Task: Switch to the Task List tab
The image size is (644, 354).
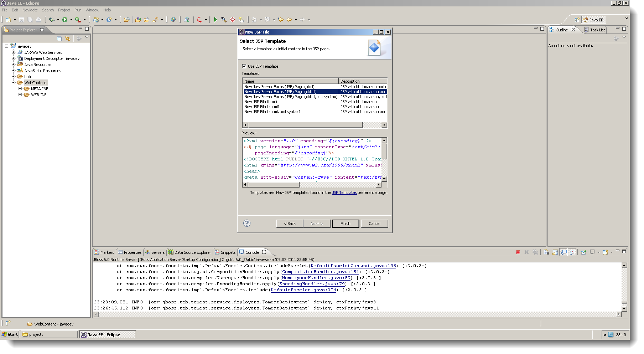Action: [x=594, y=30]
